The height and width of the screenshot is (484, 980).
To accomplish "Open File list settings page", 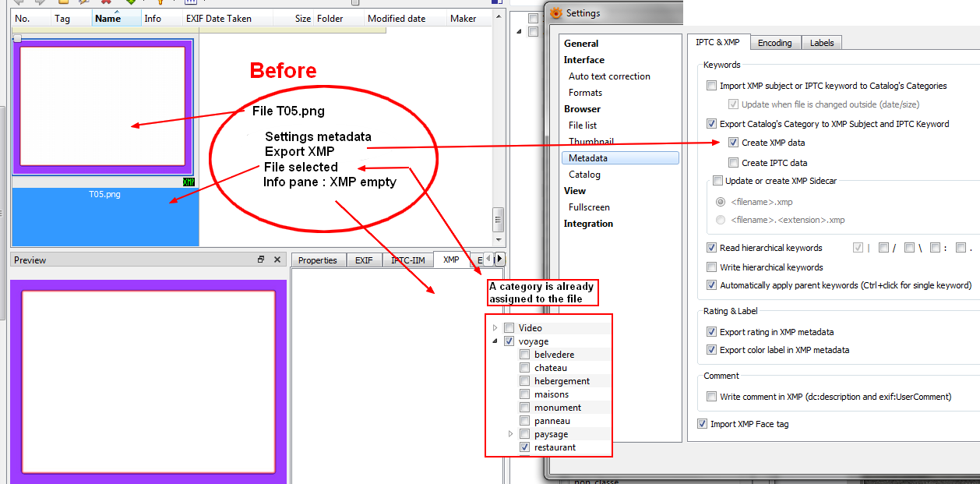I will tap(583, 125).
